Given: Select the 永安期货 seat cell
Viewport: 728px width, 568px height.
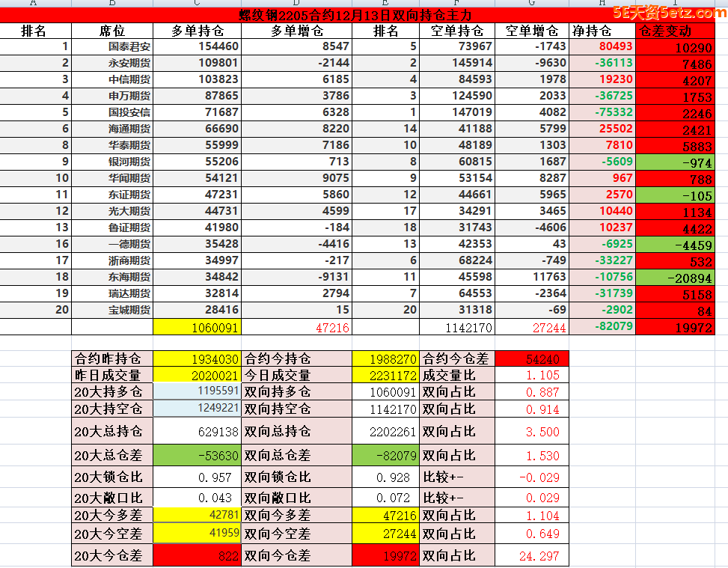Looking at the screenshot, I should coord(112,63).
